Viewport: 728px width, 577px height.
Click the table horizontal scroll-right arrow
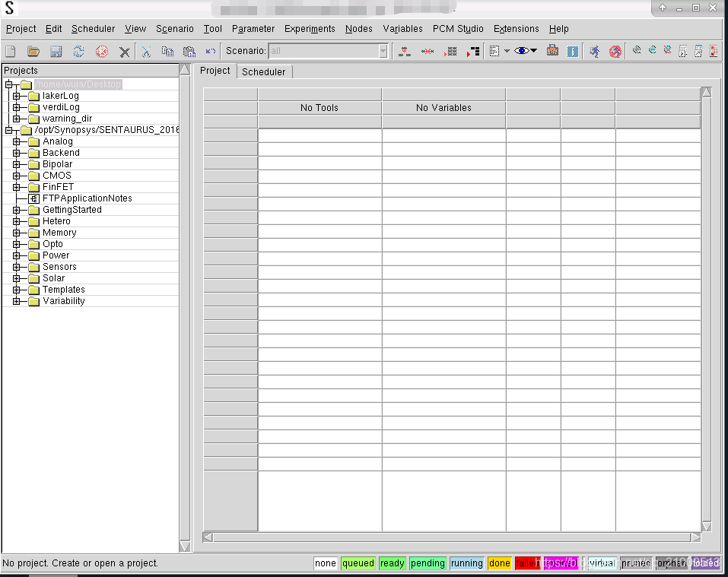695,537
